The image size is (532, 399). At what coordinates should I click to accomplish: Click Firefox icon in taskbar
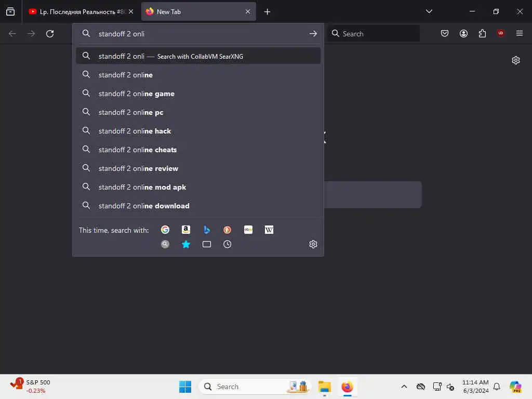348,387
